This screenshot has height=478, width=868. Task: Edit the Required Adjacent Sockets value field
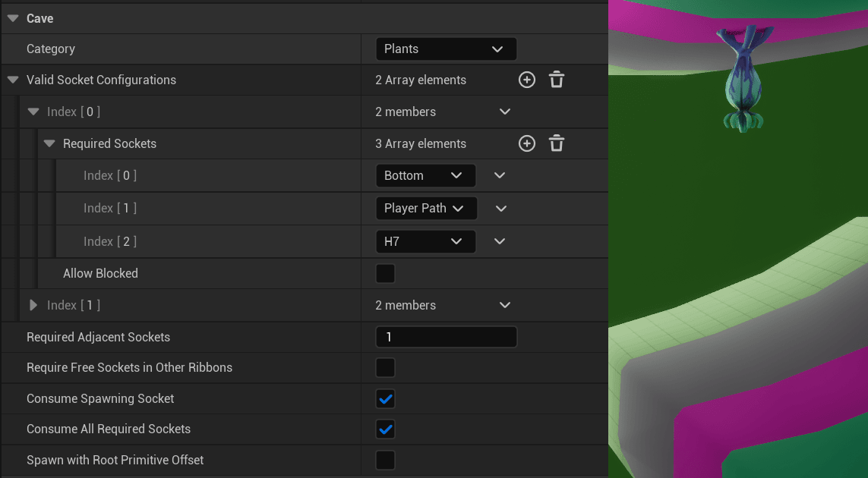click(447, 337)
